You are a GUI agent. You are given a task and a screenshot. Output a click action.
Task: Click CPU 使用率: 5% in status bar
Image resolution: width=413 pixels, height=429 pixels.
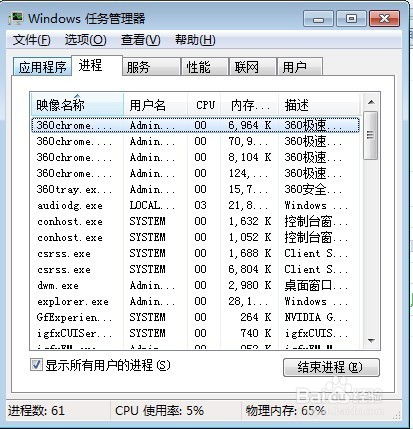click(x=159, y=410)
